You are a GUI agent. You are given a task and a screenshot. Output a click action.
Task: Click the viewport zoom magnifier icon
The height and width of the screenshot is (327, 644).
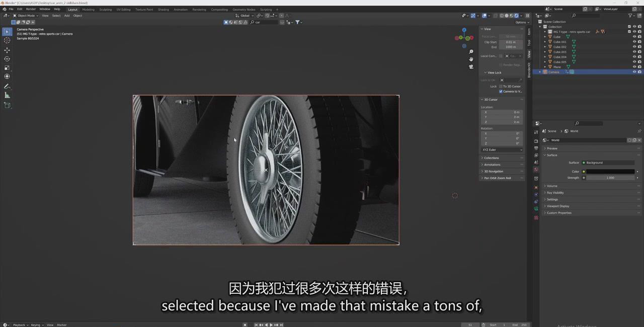coord(471,52)
